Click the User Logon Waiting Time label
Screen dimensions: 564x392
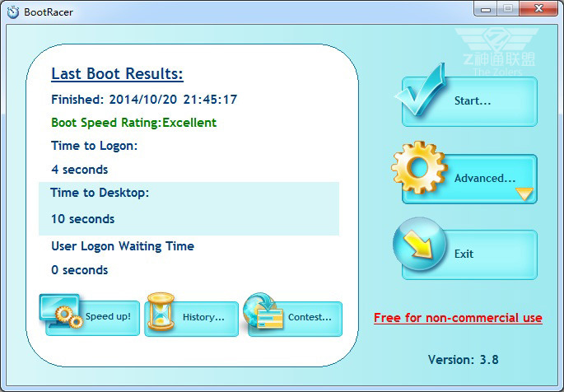pos(123,246)
